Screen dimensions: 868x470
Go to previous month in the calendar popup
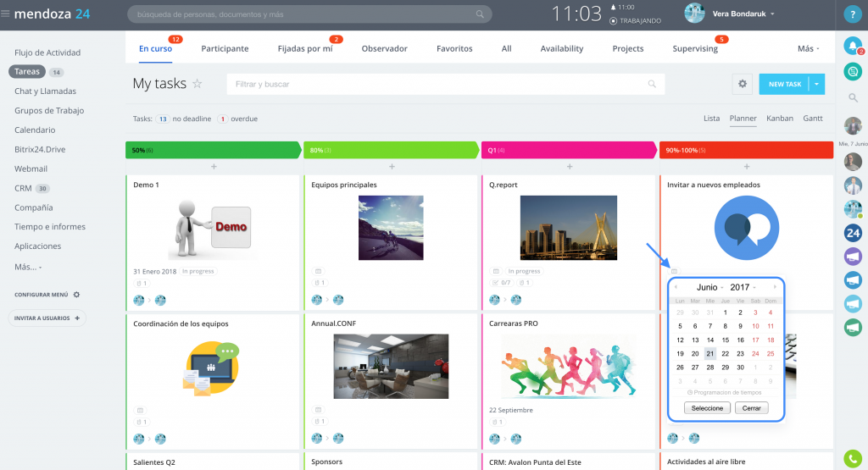tap(676, 287)
